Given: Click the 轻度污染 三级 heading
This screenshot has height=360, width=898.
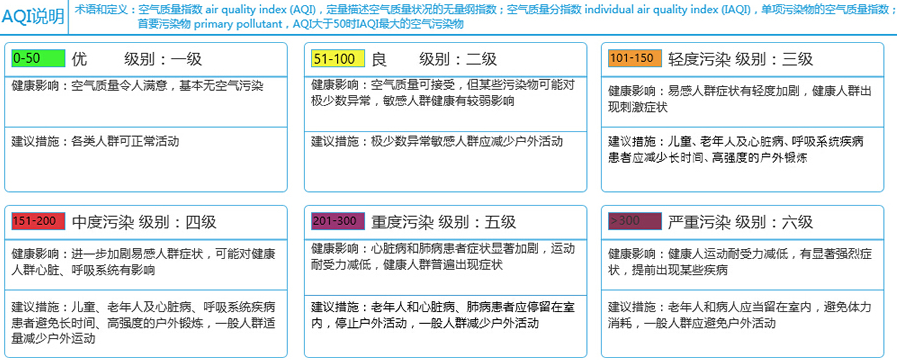Looking at the screenshot, I should [740, 59].
